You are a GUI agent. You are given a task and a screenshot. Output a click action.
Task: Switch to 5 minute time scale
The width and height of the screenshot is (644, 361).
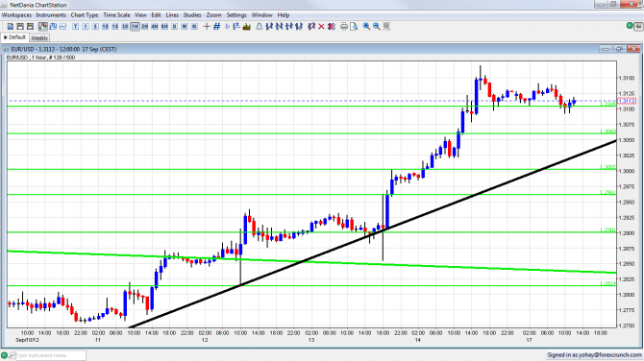pyautogui.click(x=95, y=26)
